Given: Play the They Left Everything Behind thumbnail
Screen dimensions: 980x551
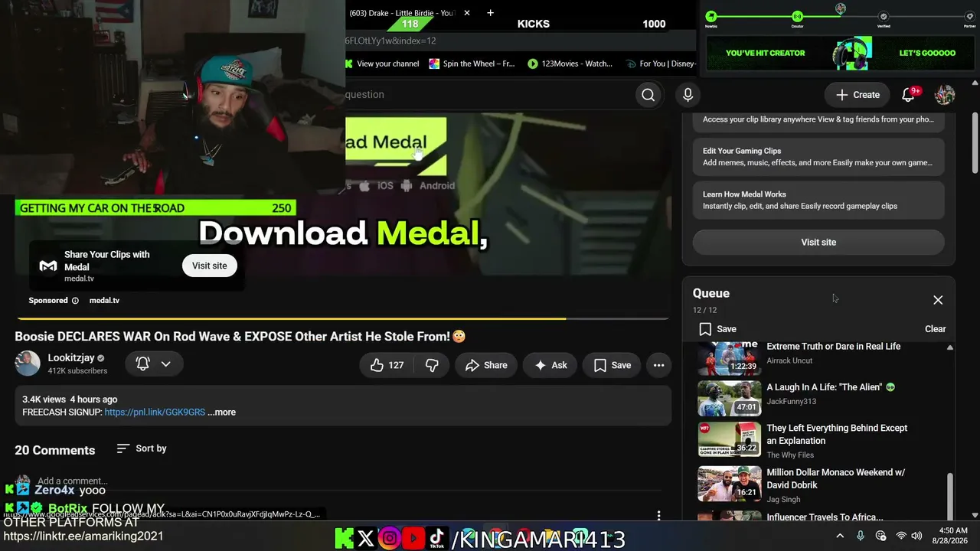Looking at the screenshot, I should coord(729,439).
